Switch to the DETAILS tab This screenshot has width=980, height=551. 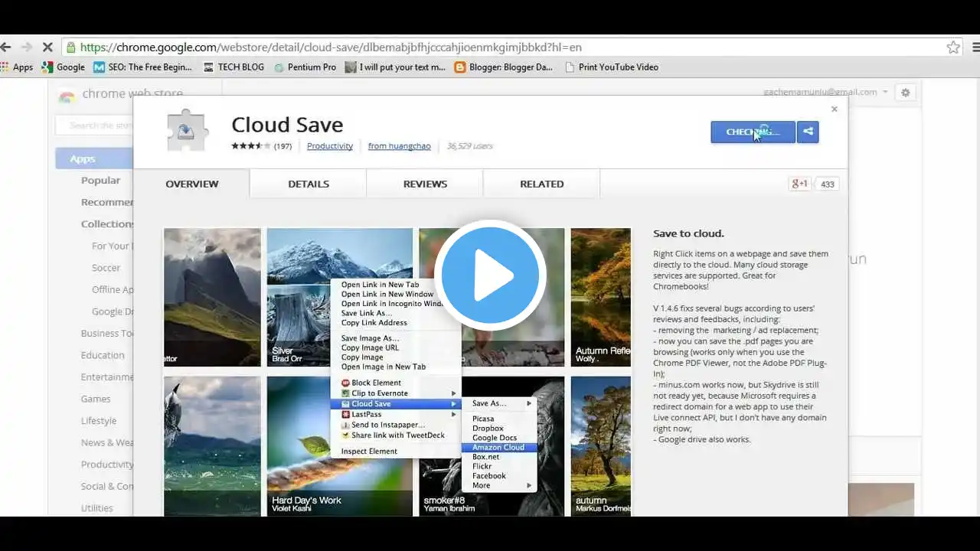[x=309, y=184]
